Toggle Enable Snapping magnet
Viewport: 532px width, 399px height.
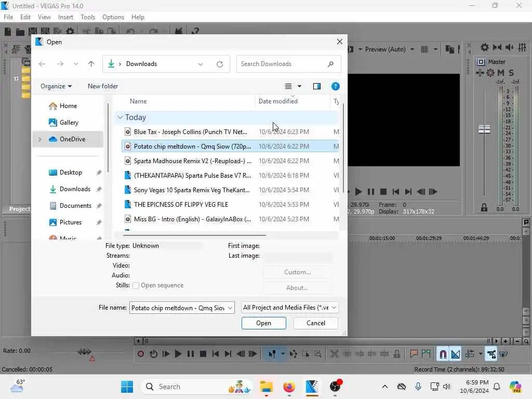click(x=443, y=354)
